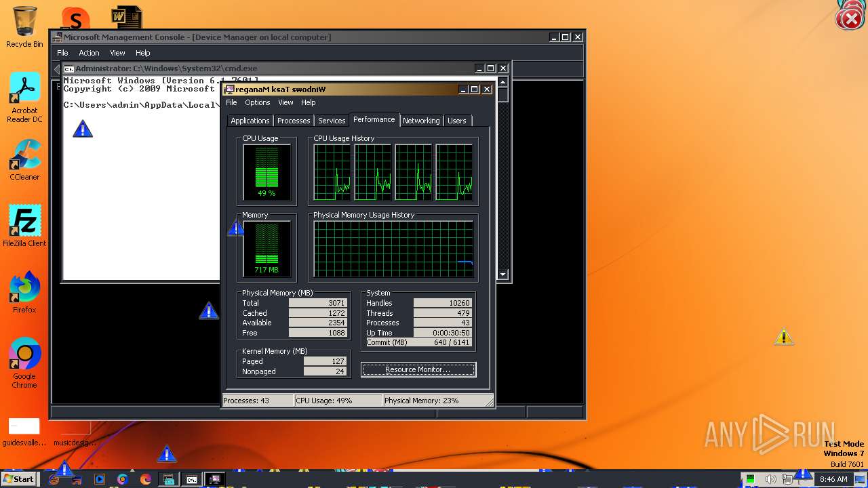Click cmd window scrollbar down arrow
Viewport: 868px width, 488px height.
click(502, 274)
